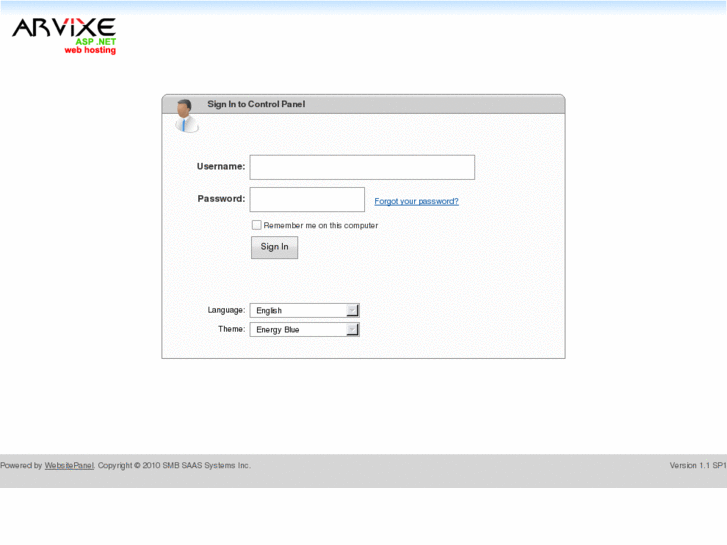Click the Arvixe ASP.NET web hosting logo
The width and height of the screenshot is (727, 545).
click(x=64, y=36)
